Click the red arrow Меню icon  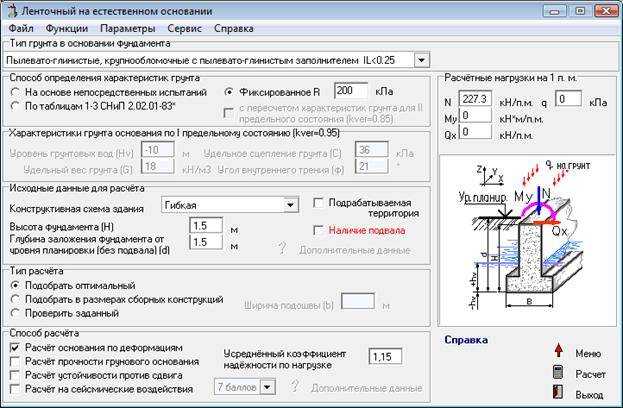pyautogui.click(x=559, y=350)
